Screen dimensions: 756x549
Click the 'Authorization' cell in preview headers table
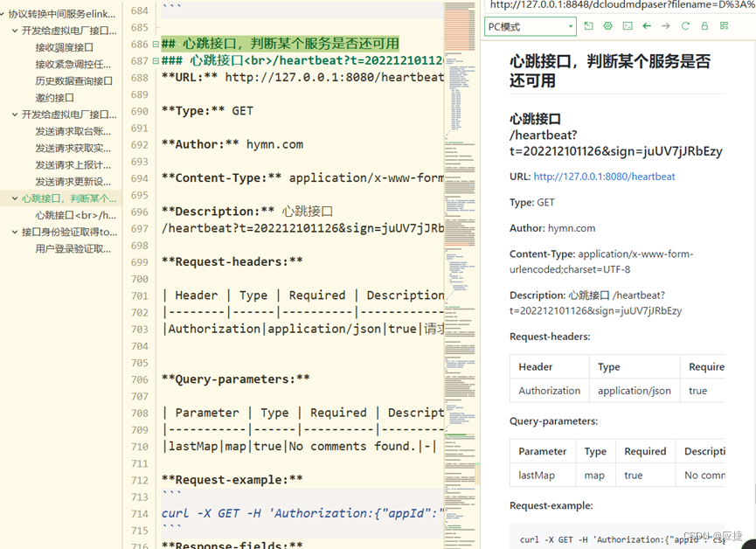pyautogui.click(x=549, y=391)
